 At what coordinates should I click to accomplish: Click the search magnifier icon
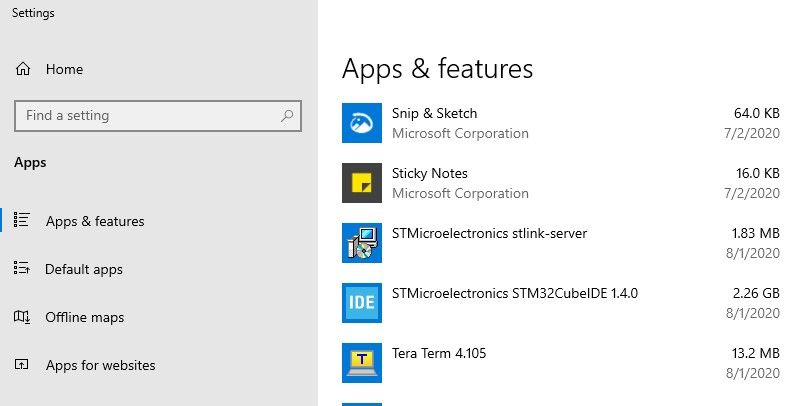pos(287,115)
